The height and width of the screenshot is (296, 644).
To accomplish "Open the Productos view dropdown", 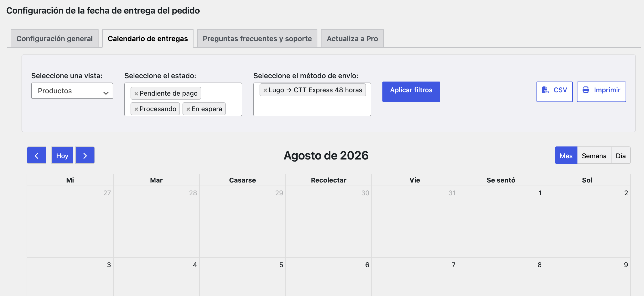I will pos(72,91).
